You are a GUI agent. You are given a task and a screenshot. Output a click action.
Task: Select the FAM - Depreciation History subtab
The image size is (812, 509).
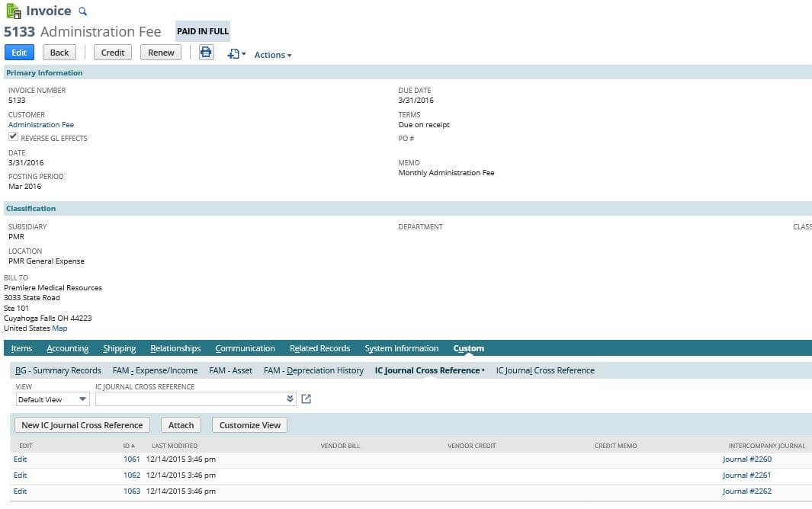(313, 371)
